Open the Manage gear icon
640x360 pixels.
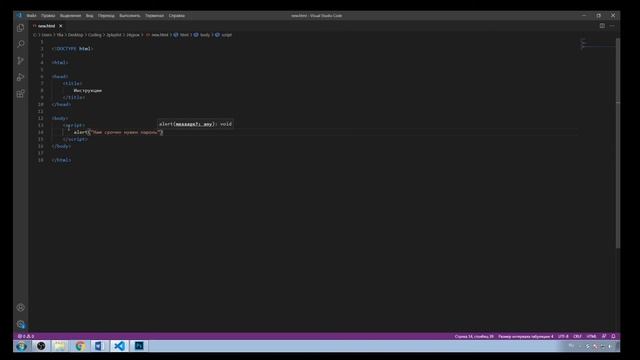[20, 324]
